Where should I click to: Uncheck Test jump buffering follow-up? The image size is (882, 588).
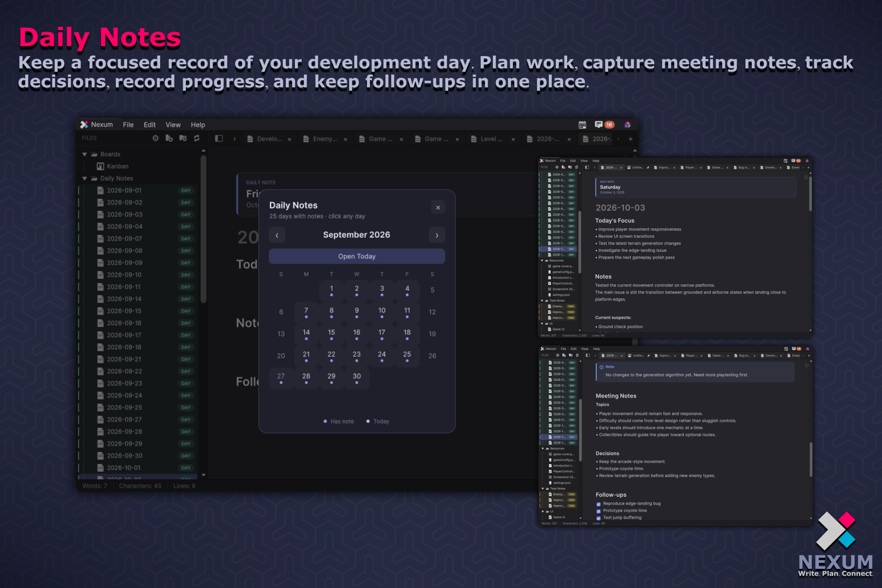(598, 518)
